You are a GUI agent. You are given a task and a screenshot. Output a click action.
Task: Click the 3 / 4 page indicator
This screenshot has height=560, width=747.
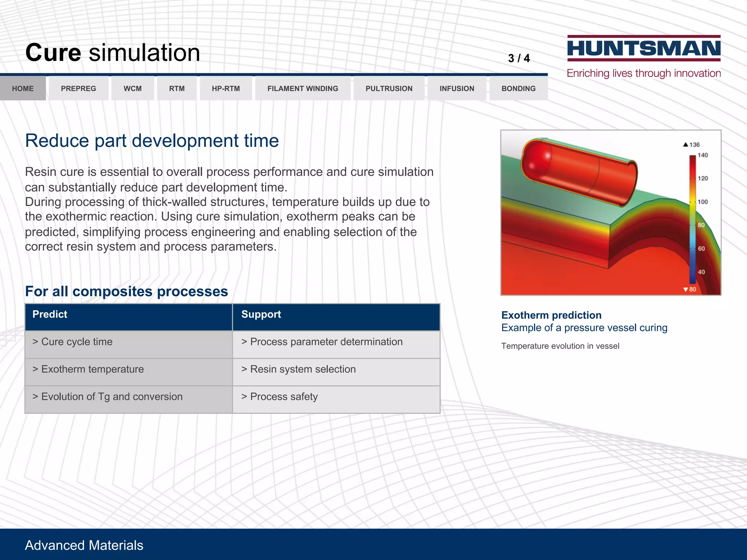519,58
